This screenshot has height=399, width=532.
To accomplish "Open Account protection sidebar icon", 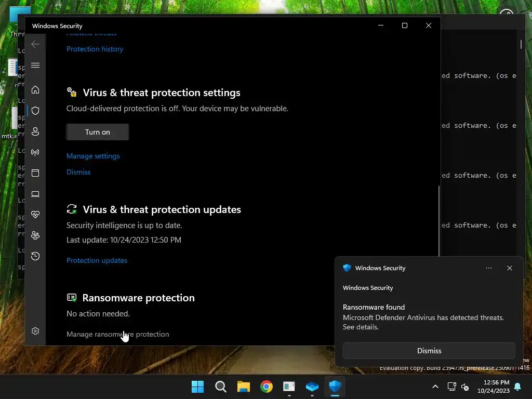I will pyautogui.click(x=35, y=131).
